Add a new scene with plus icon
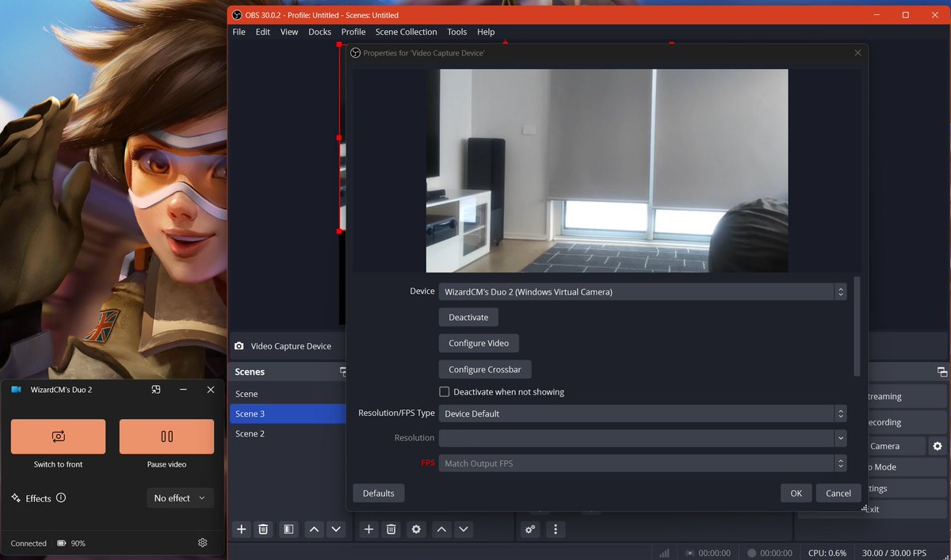The image size is (951, 560). click(x=242, y=529)
